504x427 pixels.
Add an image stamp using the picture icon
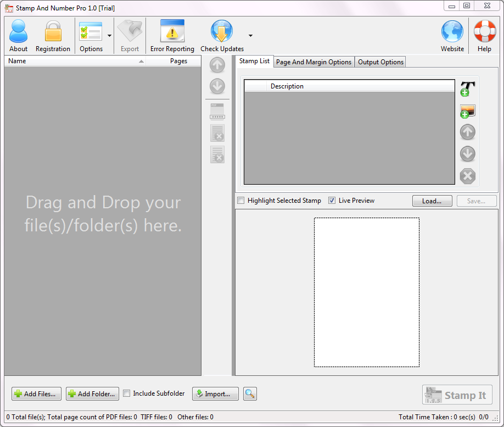coord(467,111)
